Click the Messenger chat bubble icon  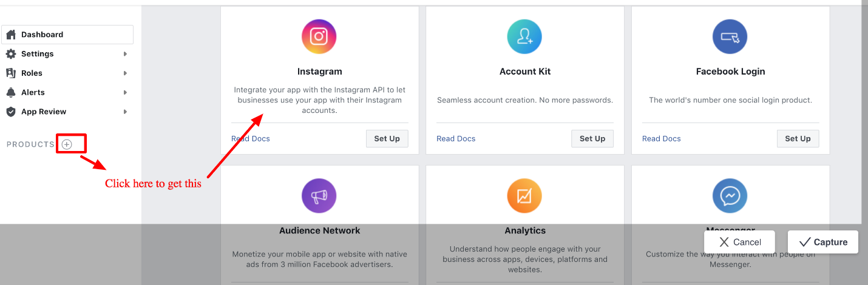pos(730,196)
